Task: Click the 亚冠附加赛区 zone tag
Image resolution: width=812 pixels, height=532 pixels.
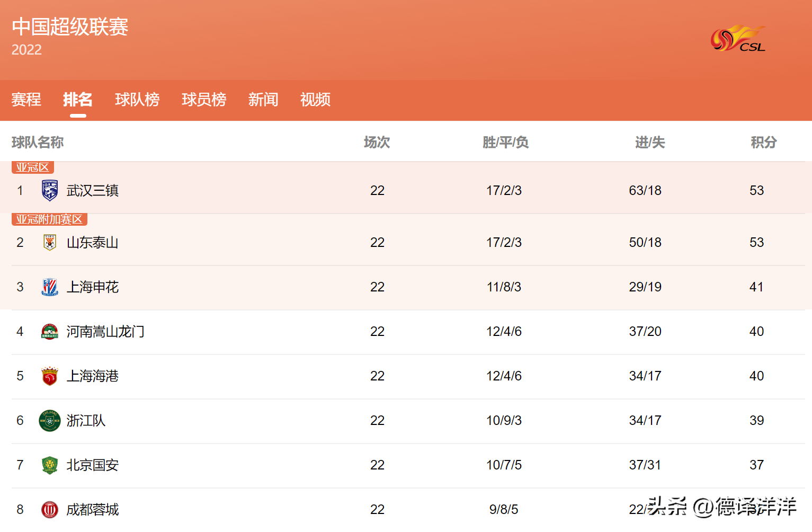Action: coord(49,219)
